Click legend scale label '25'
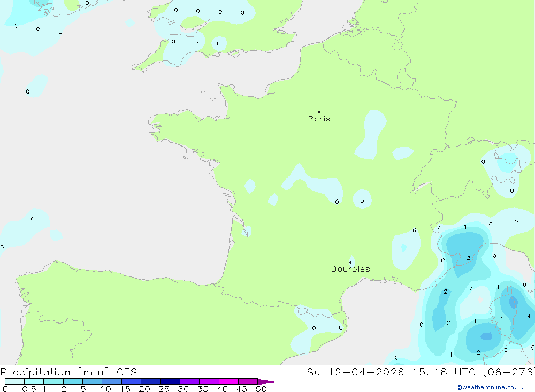 [164, 389]
